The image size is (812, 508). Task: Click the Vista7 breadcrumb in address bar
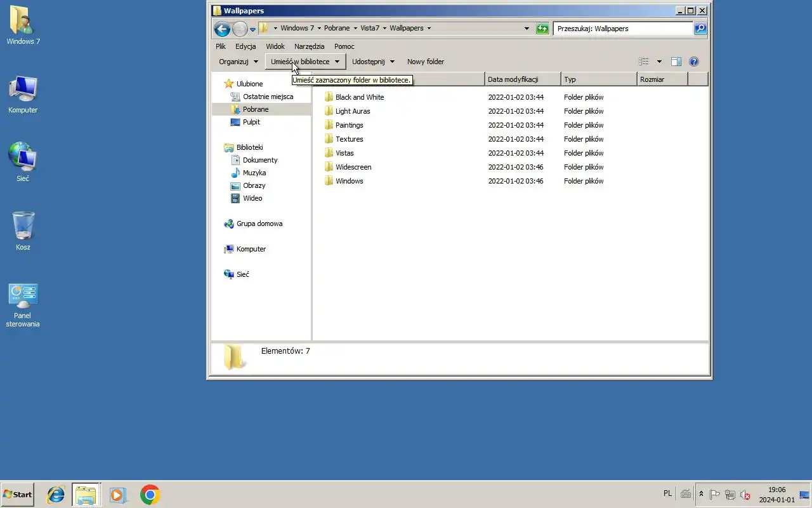click(x=370, y=29)
